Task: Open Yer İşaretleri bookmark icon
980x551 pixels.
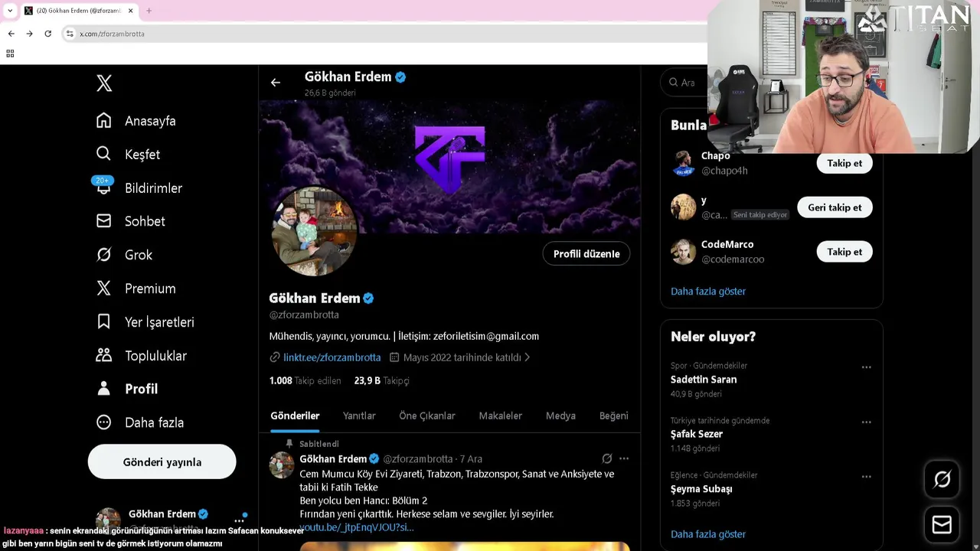Action: point(103,322)
